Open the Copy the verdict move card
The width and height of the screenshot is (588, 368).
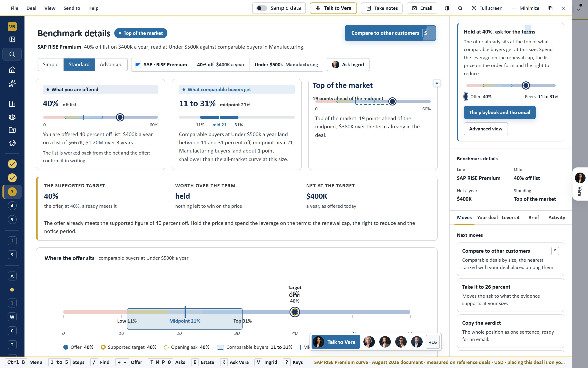510,331
